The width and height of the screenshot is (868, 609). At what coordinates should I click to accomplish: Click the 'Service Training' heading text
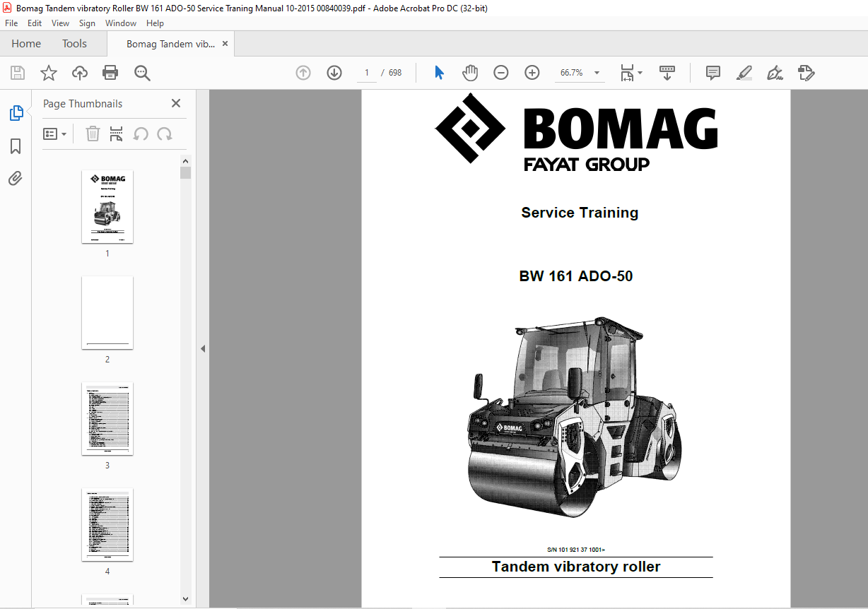point(580,213)
